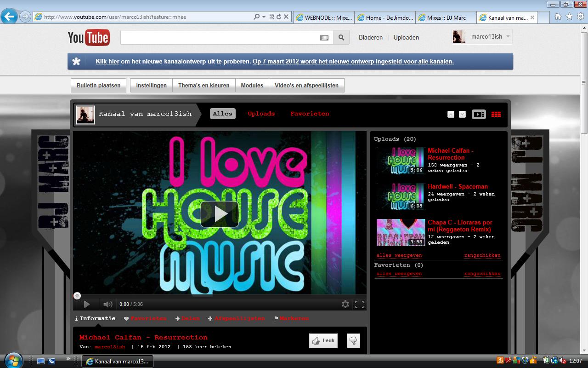
Task: Select the Informatie tab below video
Action: pos(95,318)
